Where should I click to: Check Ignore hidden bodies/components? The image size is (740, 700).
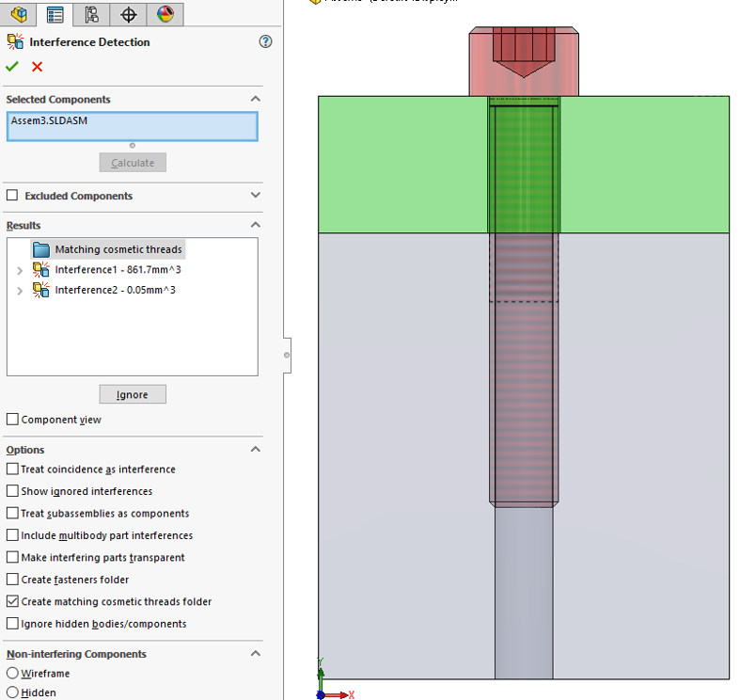[x=13, y=624]
